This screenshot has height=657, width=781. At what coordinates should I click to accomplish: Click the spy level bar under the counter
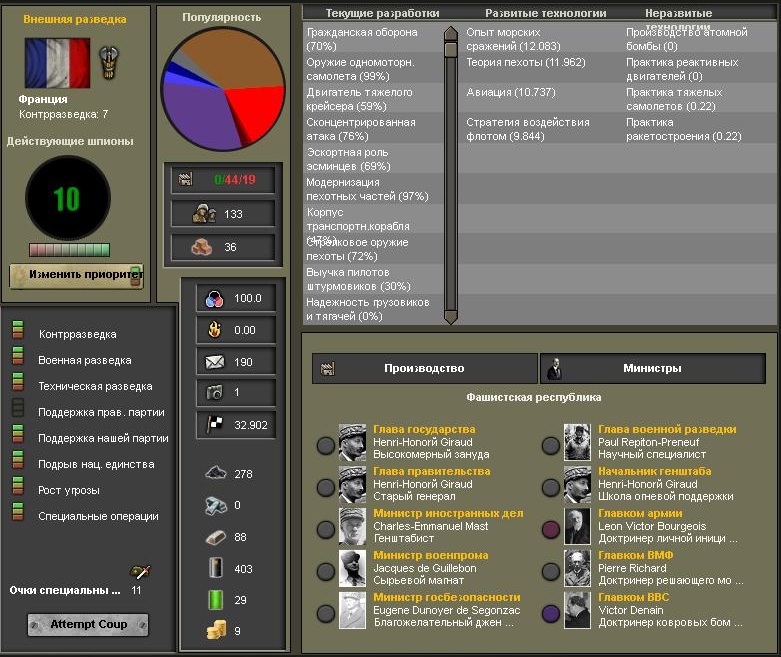(x=67, y=250)
